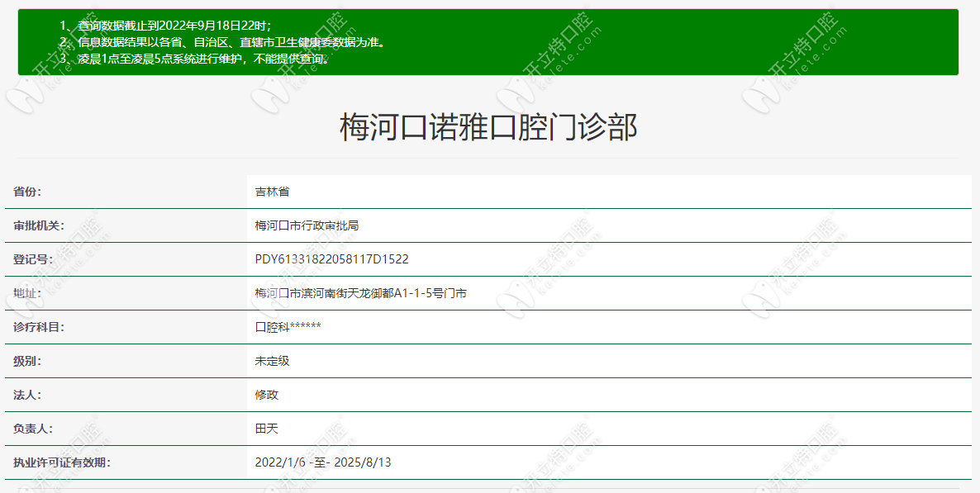Select the 登记号 label
This screenshot has height=493, width=980.
point(33,259)
